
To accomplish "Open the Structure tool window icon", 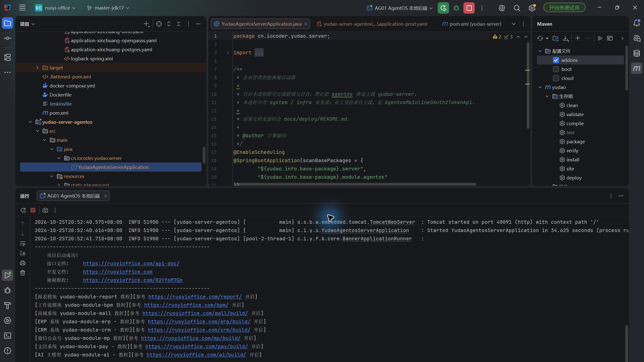I will (x=7, y=57).
